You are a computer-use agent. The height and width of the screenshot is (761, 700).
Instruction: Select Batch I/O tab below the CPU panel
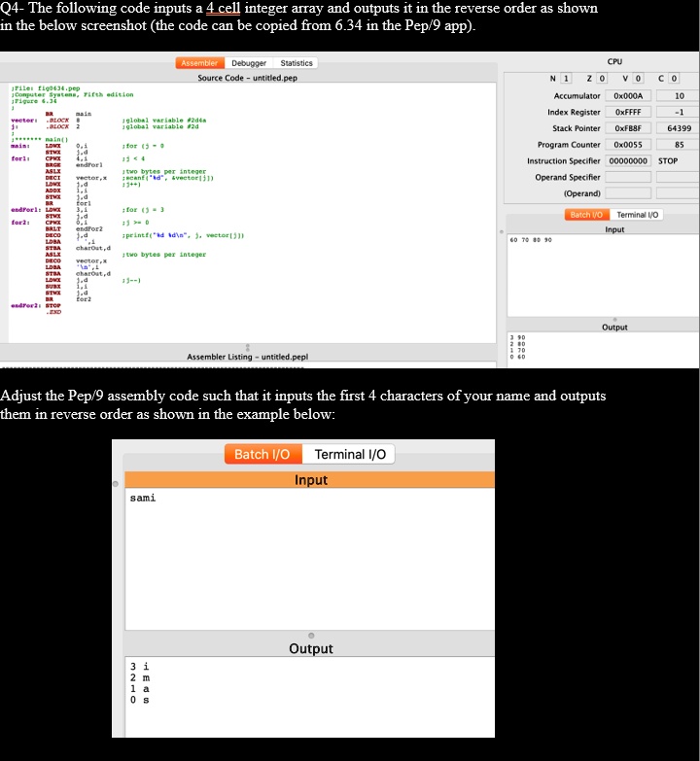point(586,215)
